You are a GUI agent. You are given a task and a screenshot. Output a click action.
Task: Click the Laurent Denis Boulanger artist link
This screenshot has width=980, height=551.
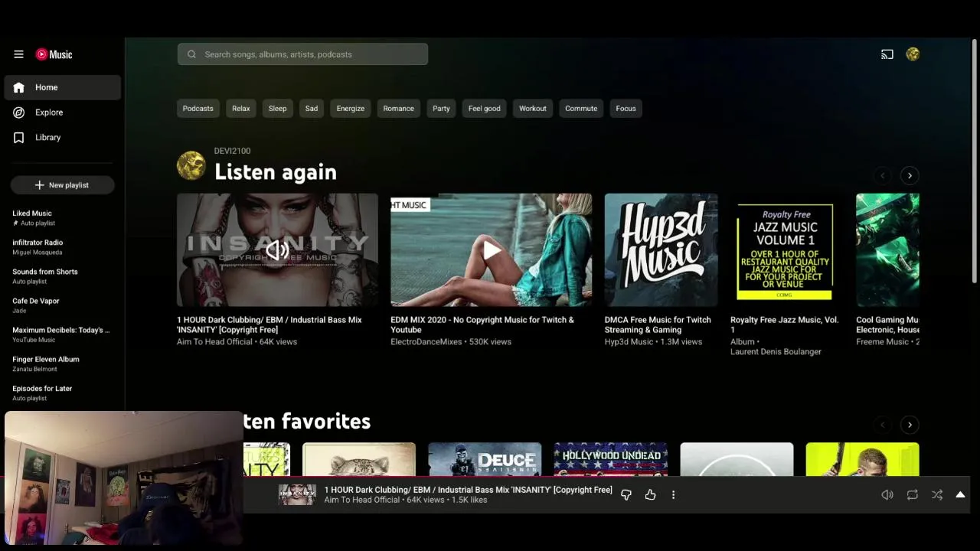776,352
